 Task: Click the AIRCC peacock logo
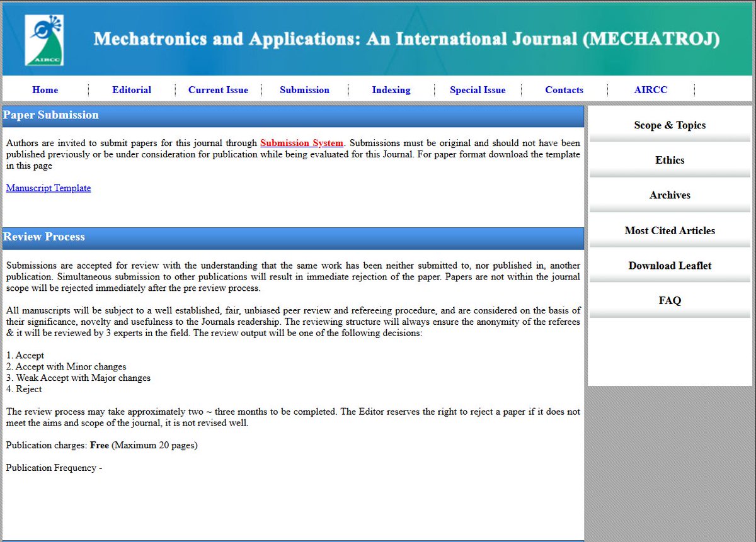(44, 40)
